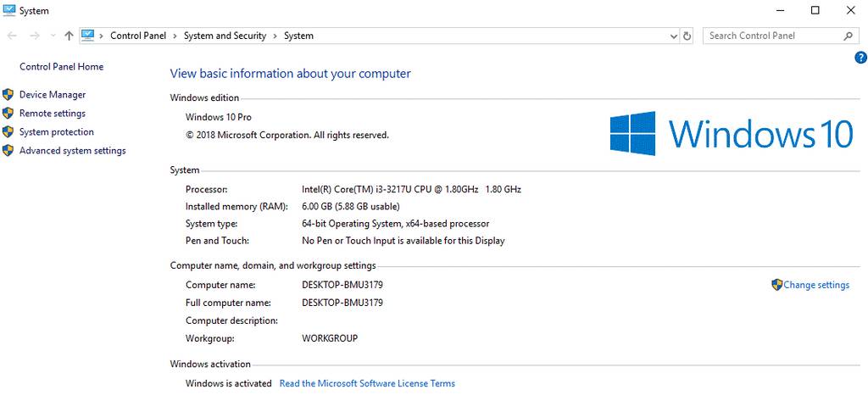Screen dimensions: 868x395
Task: Click the search magnifier icon
Action: tap(848, 36)
